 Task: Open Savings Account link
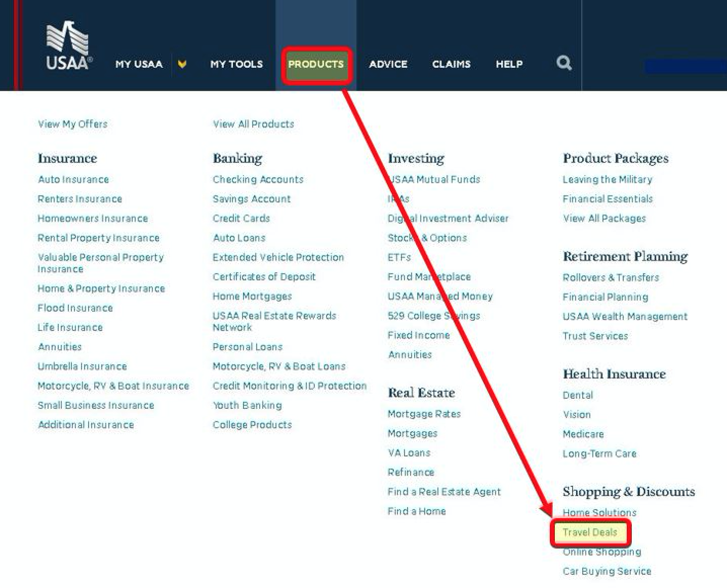[x=252, y=199]
